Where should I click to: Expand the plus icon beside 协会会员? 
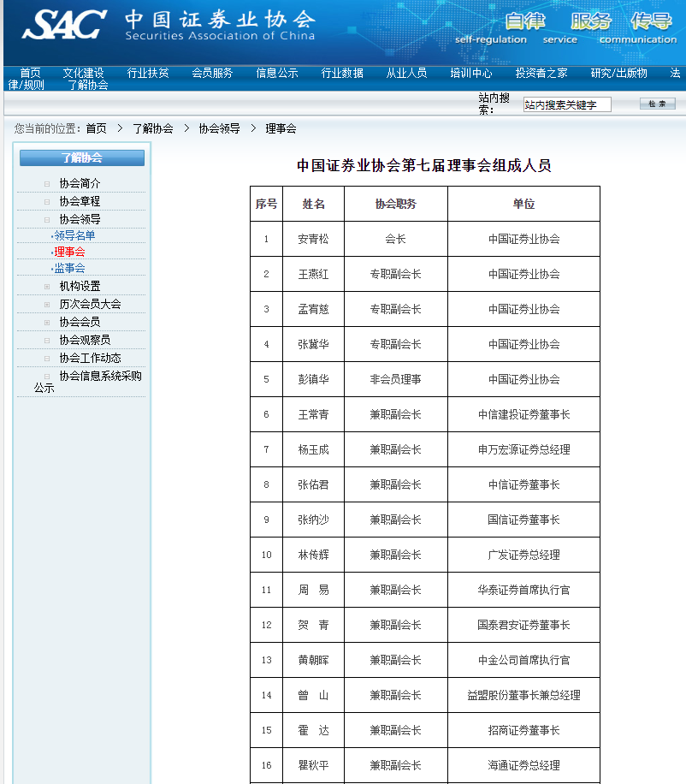[x=47, y=323]
